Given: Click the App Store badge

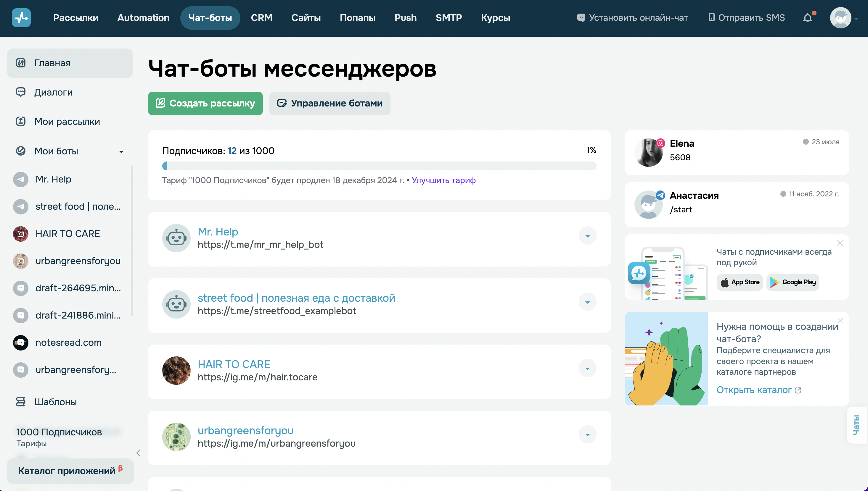Looking at the screenshot, I should (740, 282).
